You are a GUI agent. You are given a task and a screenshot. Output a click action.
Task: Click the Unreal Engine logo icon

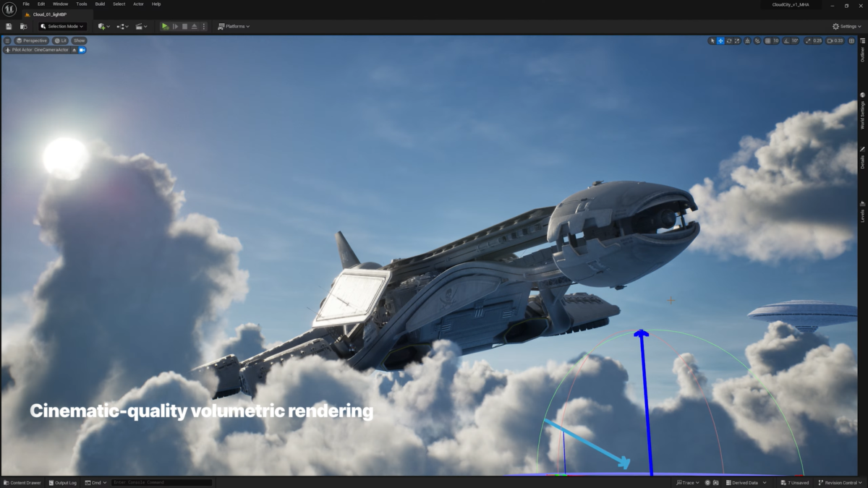click(x=10, y=9)
